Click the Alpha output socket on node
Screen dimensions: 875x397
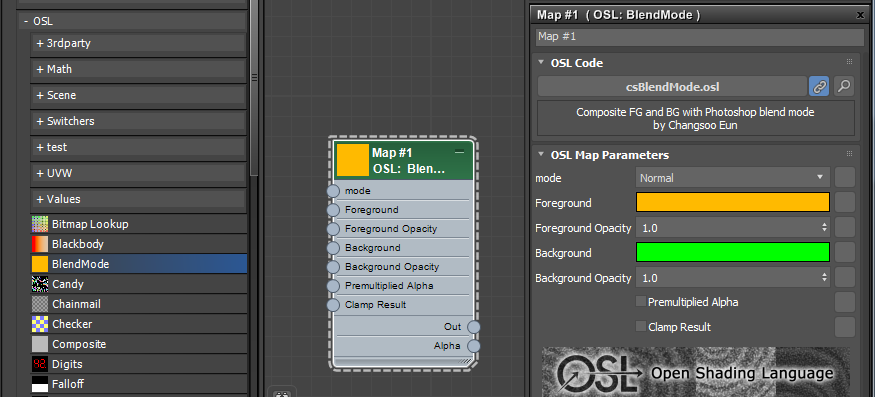pos(474,346)
